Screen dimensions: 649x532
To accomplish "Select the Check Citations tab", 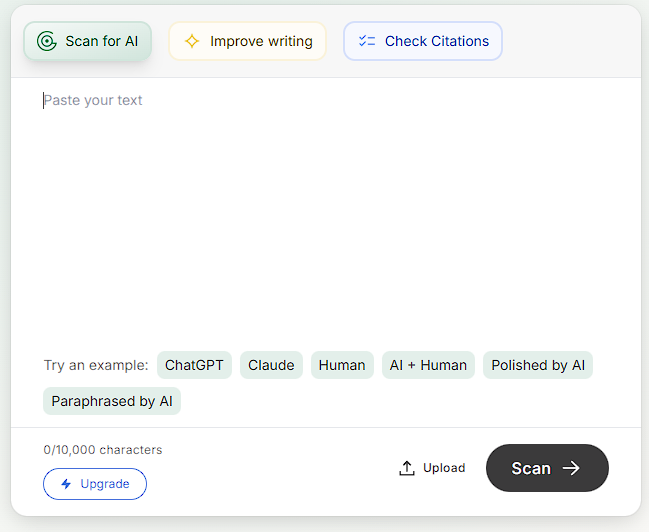I will coord(423,41).
